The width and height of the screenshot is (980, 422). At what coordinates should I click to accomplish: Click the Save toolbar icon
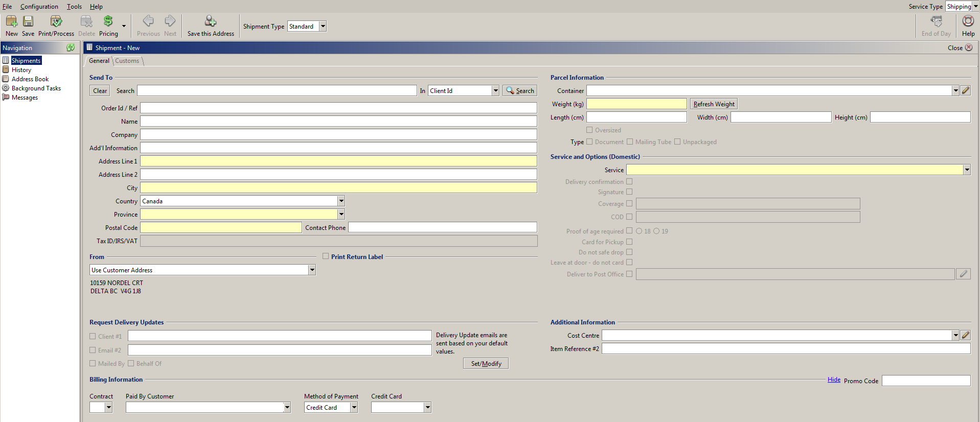[x=28, y=21]
